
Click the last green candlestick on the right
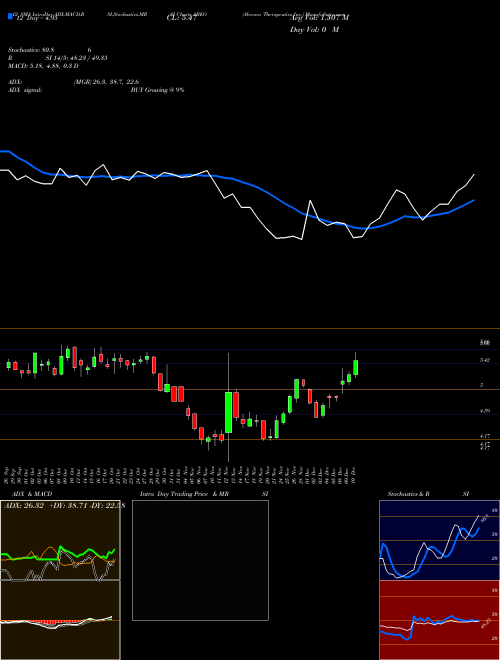pyautogui.click(x=356, y=367)
